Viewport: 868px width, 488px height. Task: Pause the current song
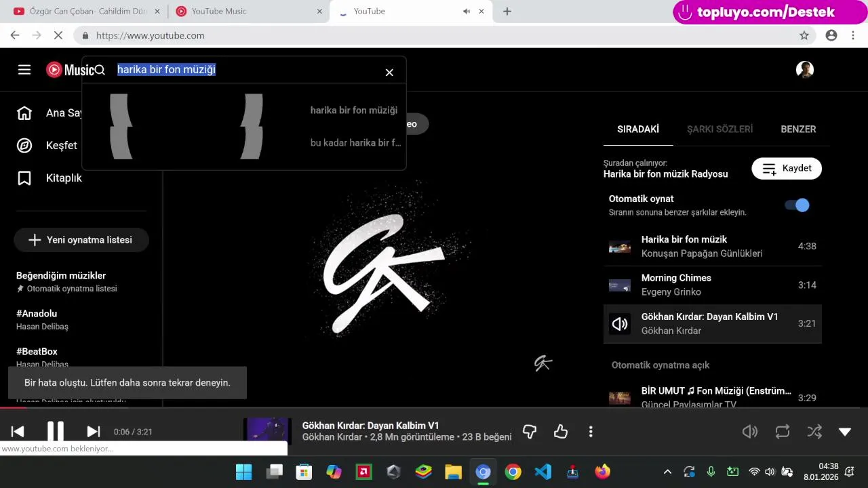pos(56,432)
